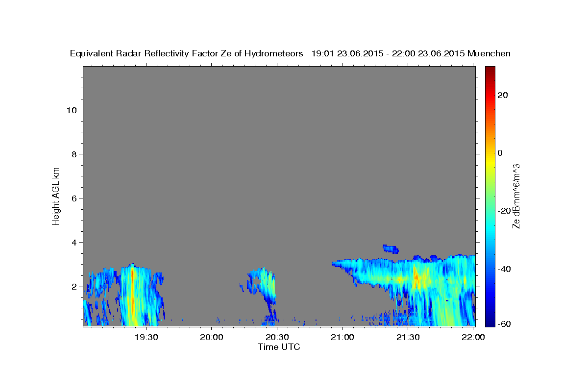The width and height of the screenshot is (588, 392).
Task: Click the 'Time UTC' axis label
Action: pos(279,347)
